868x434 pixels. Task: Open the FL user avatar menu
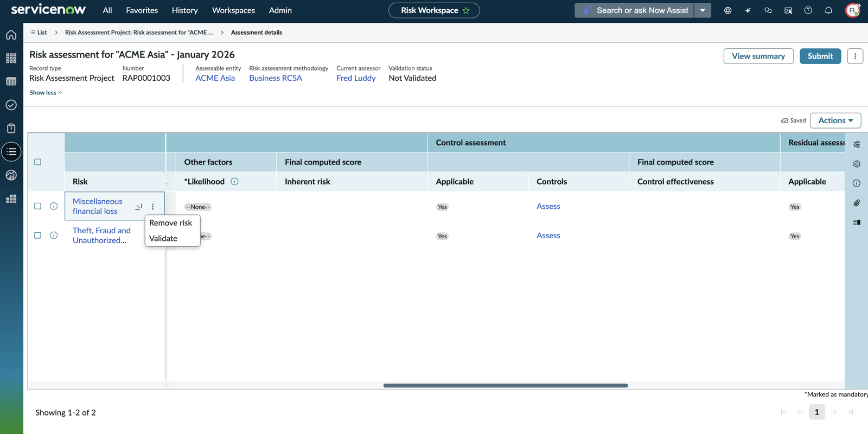tap(853, 10)
